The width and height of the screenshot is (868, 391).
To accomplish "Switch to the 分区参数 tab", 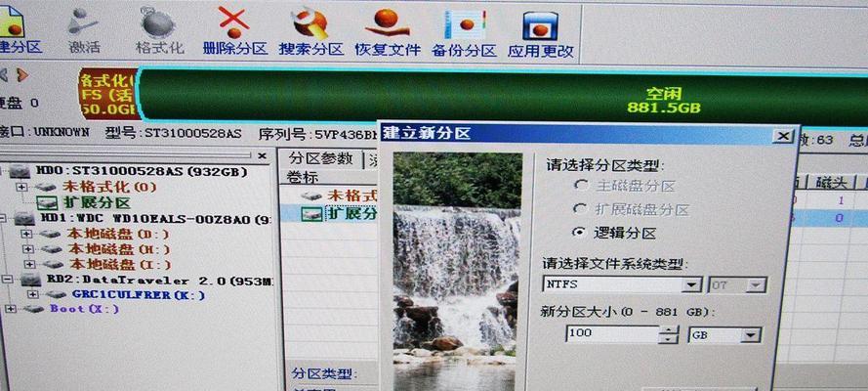I will coord(320,159).
